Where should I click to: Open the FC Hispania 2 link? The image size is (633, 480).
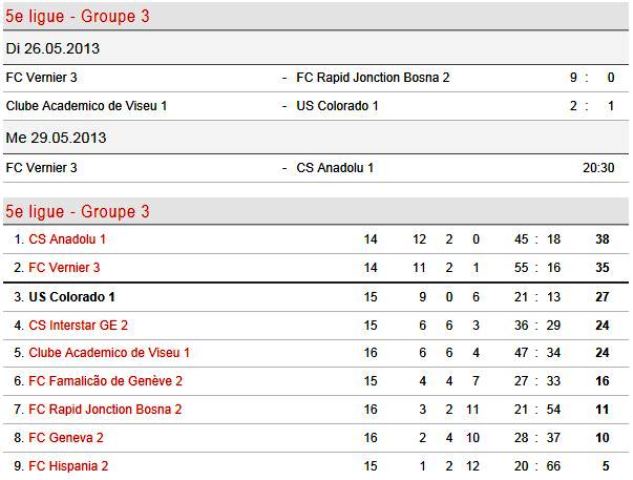click(x=68, y=466)
